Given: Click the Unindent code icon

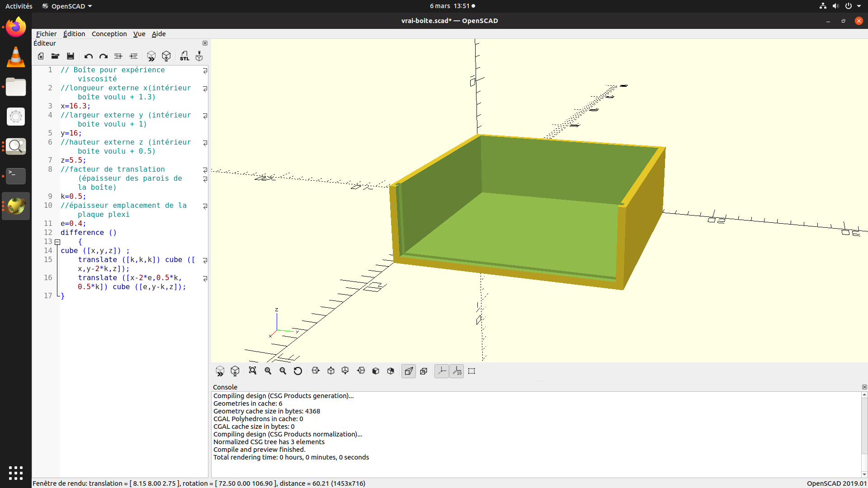Looking at the screenshot, I should (x=118, y=56).
